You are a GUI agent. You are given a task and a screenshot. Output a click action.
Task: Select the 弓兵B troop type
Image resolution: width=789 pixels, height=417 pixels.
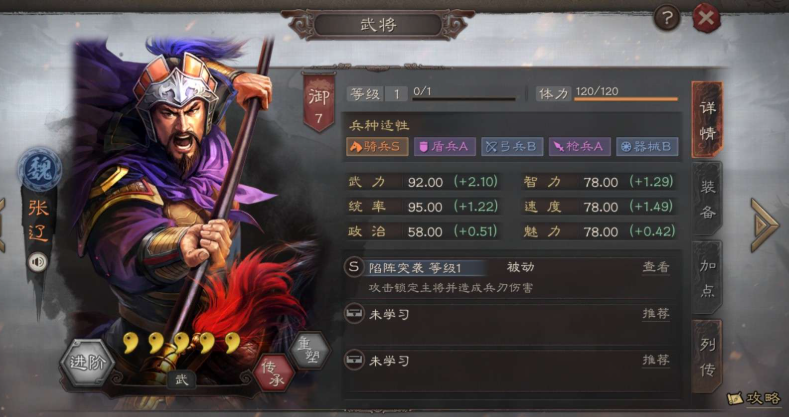512,146
